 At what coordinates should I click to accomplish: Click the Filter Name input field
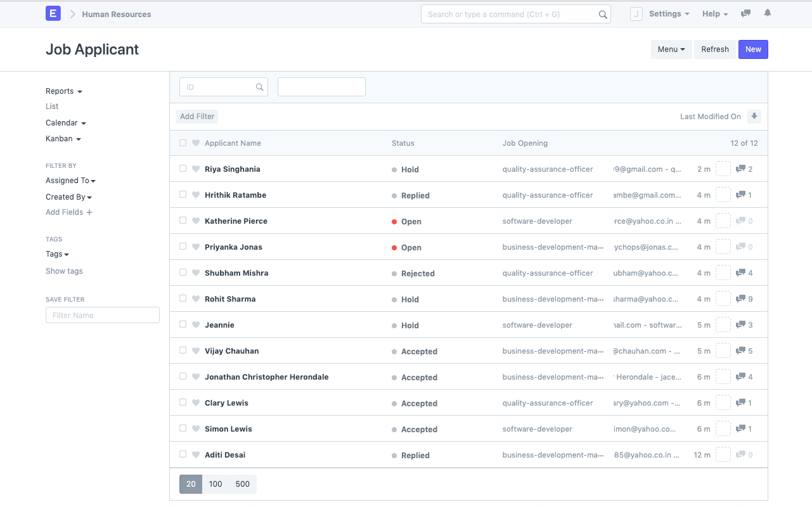(103, 315)
